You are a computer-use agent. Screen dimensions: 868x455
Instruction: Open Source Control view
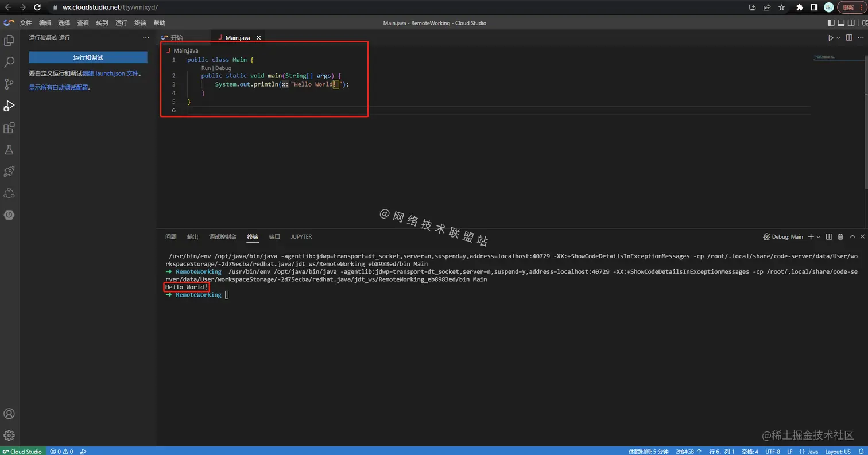pos(9,84)
